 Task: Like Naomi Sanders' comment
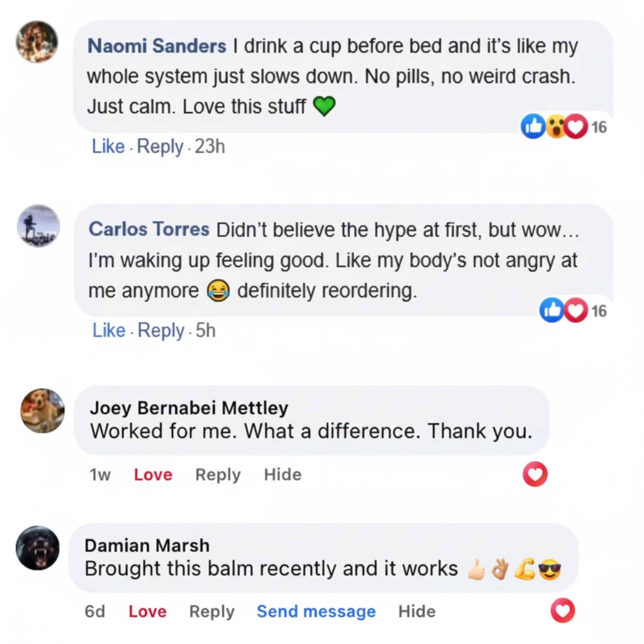(x=108, y=146)
